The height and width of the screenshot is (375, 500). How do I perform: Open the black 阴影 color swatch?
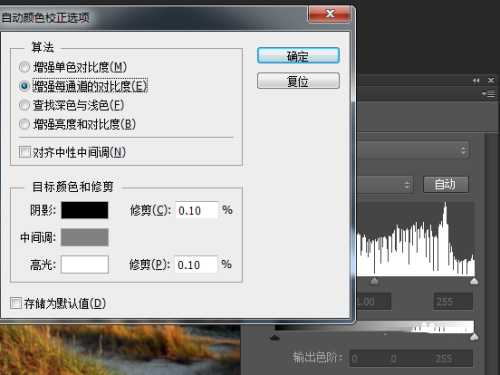click(x=85, y=210)
